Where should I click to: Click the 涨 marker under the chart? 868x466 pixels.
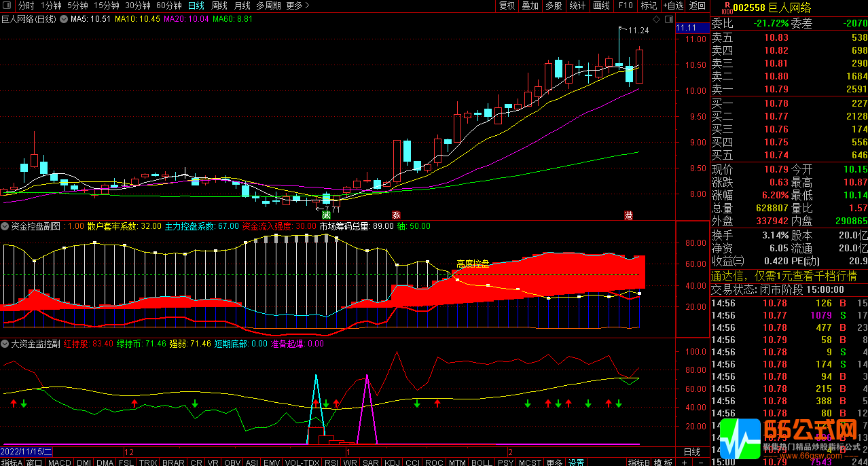point(396,215)
